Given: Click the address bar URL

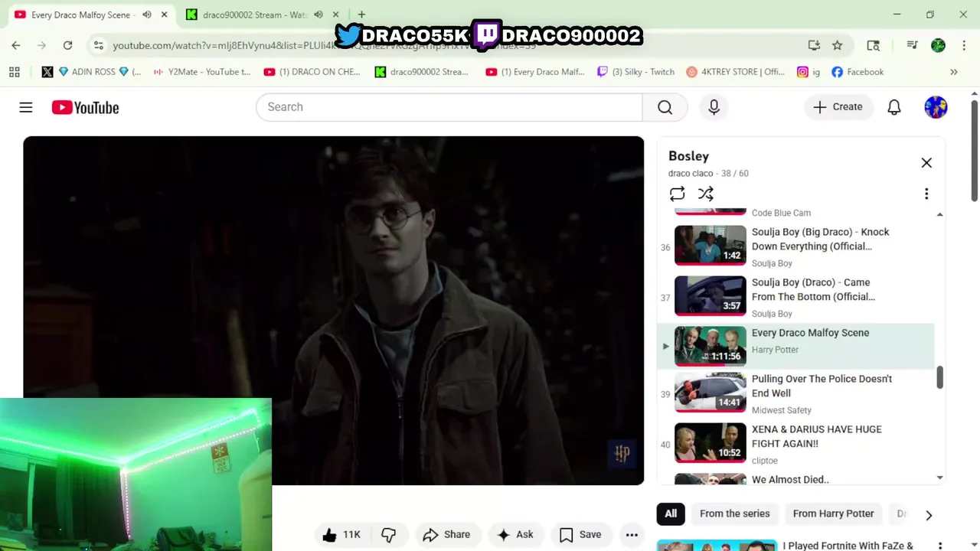Looking at the screenshot, I should coord(325,46).
